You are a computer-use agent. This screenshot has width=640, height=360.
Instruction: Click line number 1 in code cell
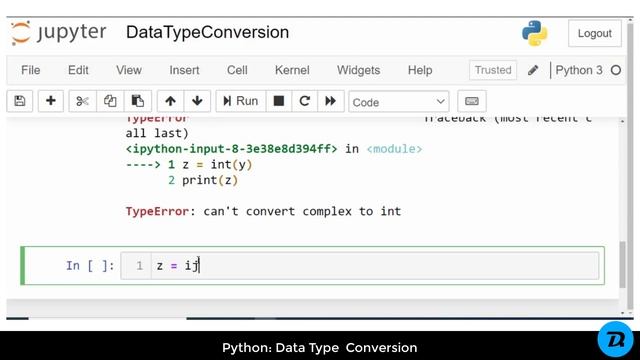140,266
